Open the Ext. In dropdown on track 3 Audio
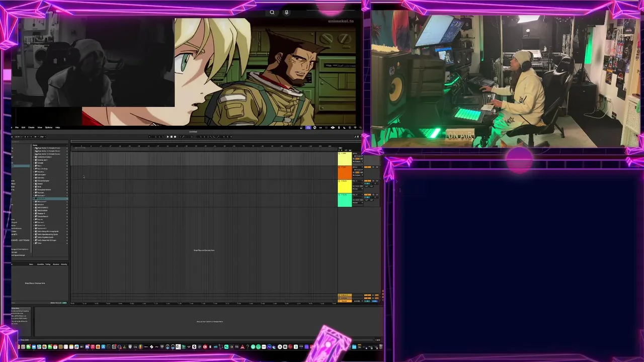644x362 pixels. point(358,181)
